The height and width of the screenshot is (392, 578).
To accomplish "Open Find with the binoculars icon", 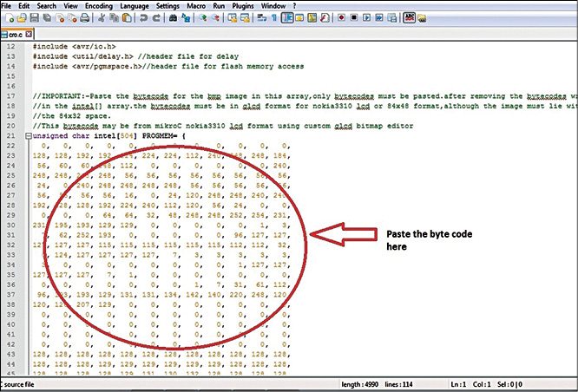I will point(173,17).
